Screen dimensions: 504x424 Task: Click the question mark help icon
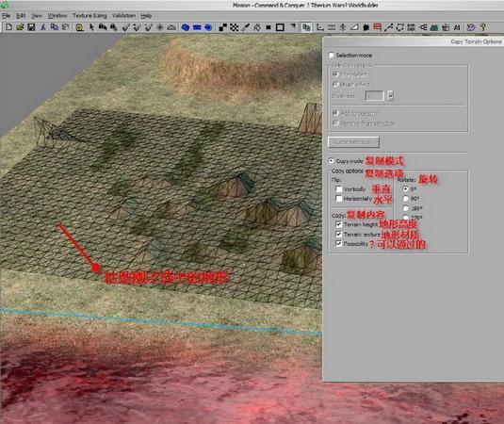[x=482, y=27]
